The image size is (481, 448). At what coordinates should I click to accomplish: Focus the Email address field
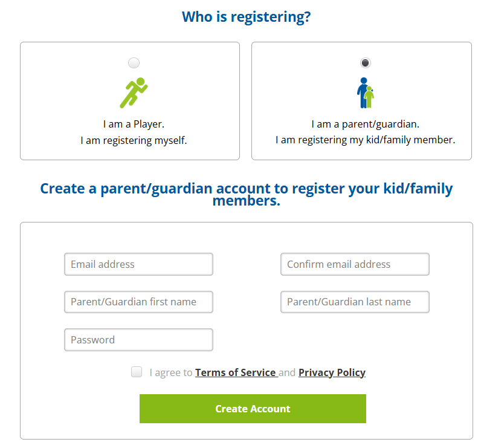coord(138,264)
